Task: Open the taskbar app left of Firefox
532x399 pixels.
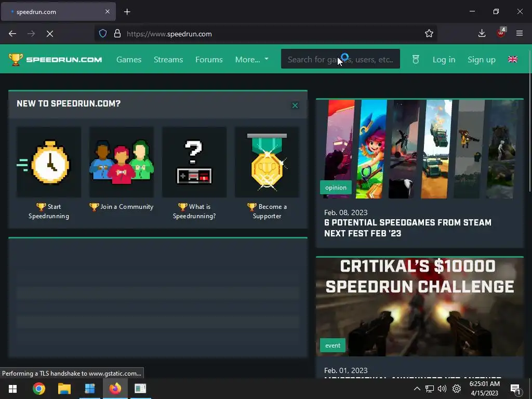Action: point(90,389)
